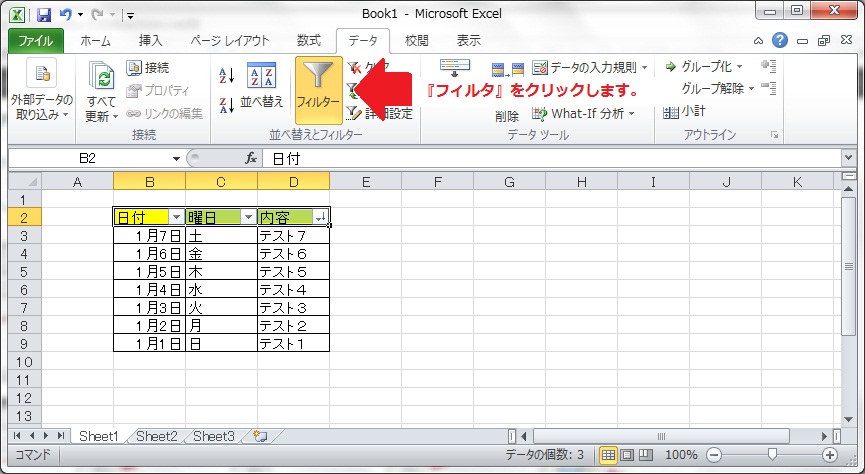Click the Hide Detail minus icon in Outline

pyautogui.click(x=768, y=88)
